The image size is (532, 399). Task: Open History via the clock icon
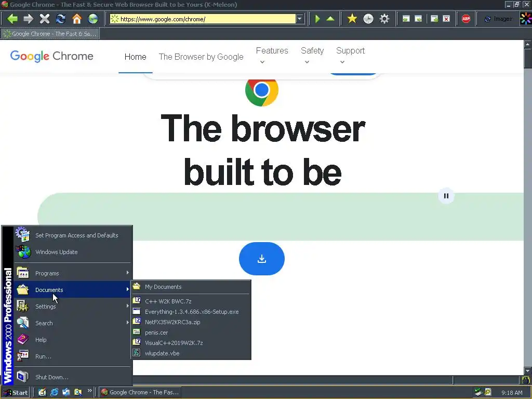tap(368, 19)
